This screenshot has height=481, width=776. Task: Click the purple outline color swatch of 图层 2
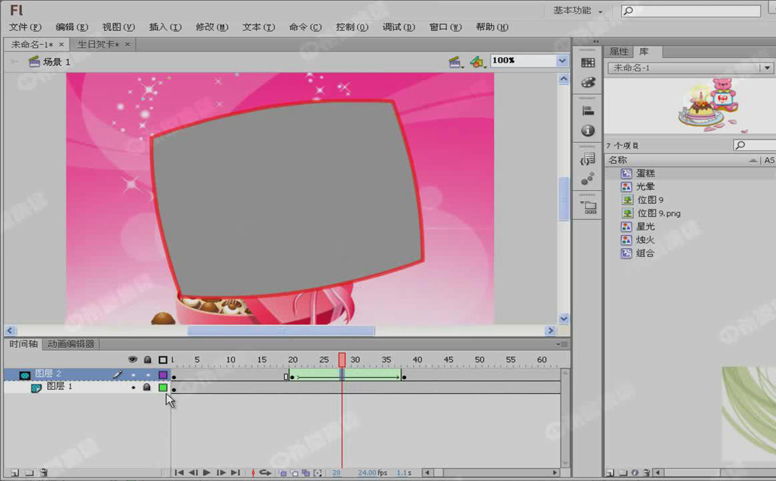(x=162, y=375)
